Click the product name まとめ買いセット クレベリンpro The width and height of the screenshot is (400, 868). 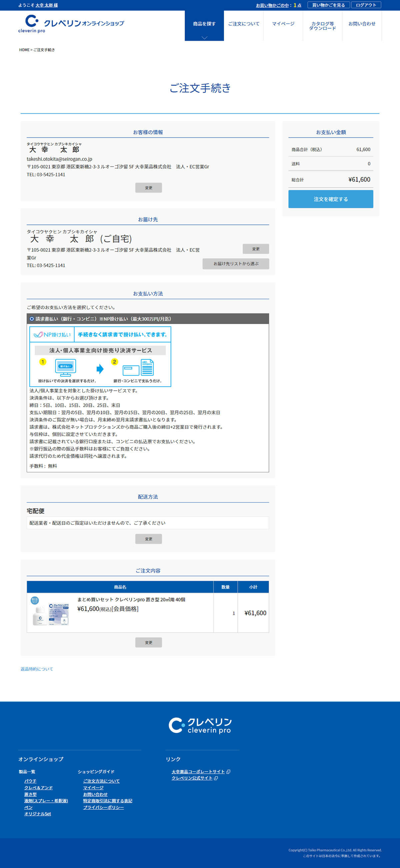pos(131,600)
